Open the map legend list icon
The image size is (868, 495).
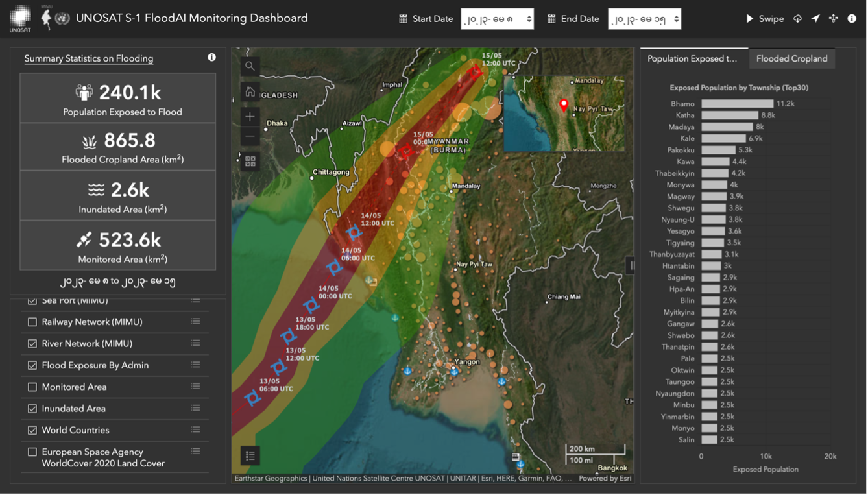point(250,455)
